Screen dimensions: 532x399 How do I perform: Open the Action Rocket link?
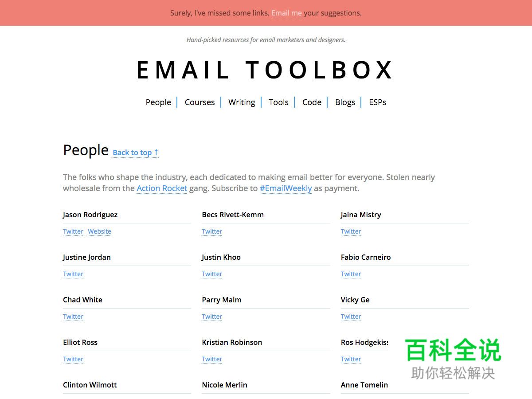[162, 188]
